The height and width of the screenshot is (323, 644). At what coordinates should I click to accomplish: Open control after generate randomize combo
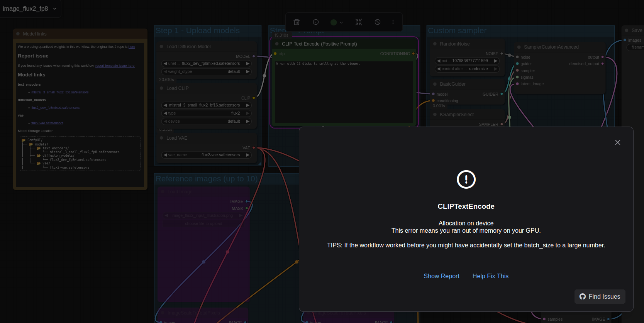pos(467,69)
